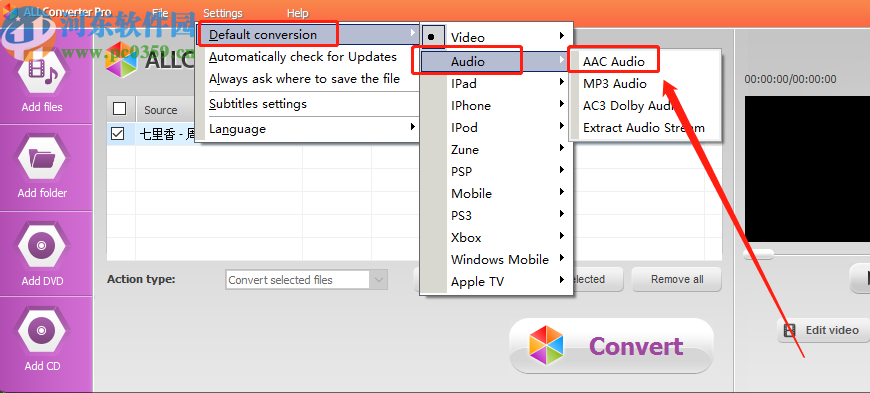Expand the Video format submenu
The height and width of the screenshot is (393, 870).
(496, 37)
